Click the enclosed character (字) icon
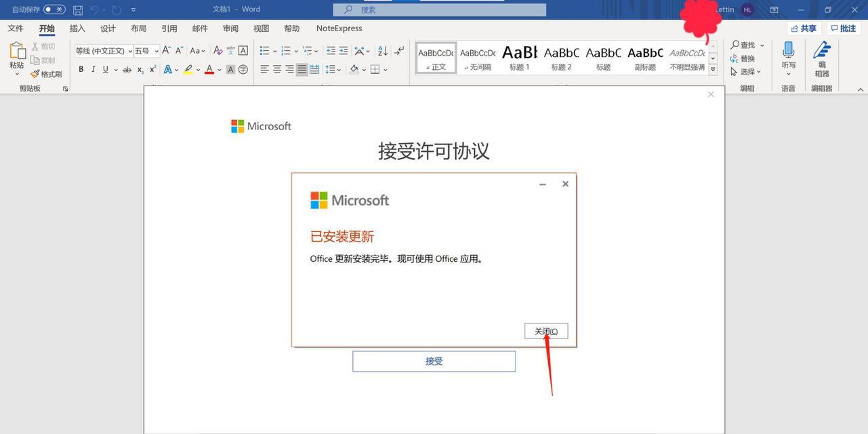This screenshot has width=868, height=434. point(243,69)
